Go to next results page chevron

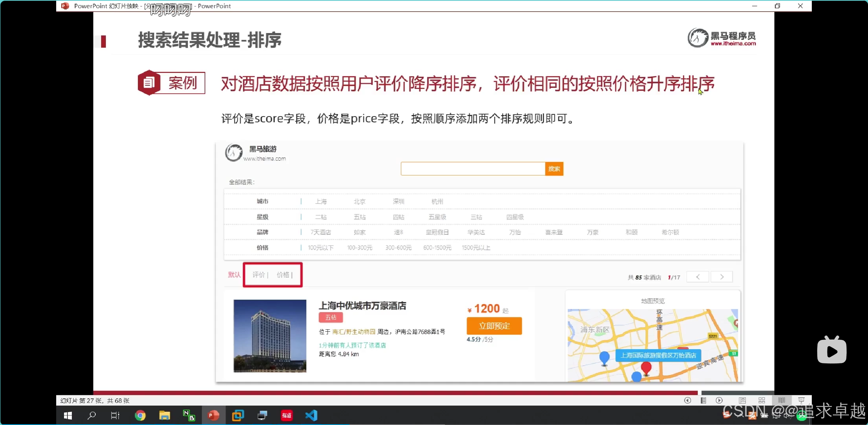click(722, 277)
